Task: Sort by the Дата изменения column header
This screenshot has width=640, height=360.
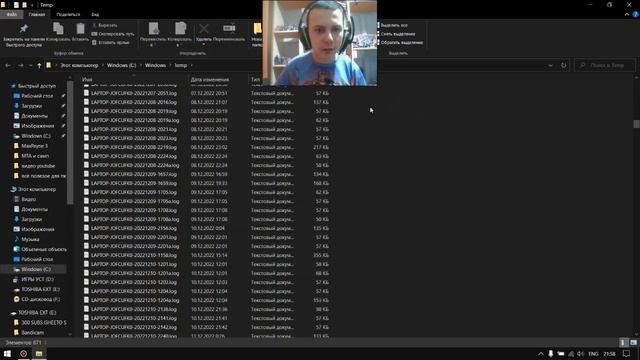Action: click(210, 80)
